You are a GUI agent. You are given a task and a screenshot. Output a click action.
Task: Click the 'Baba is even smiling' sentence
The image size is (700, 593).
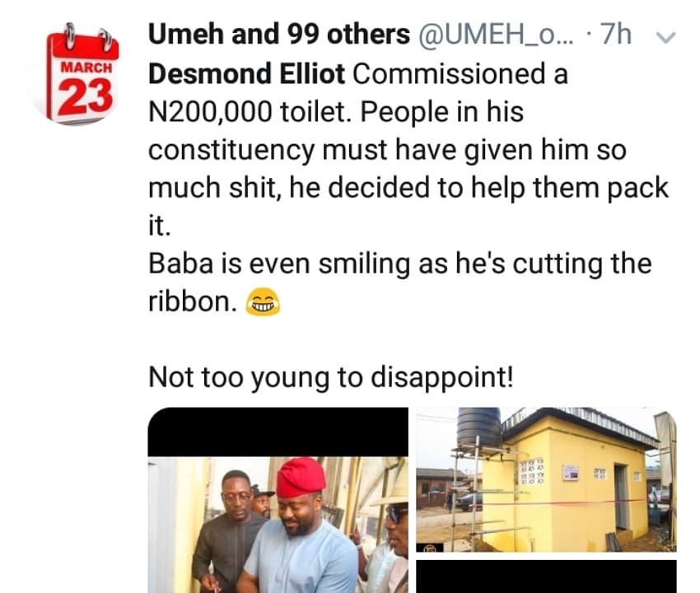click(399, 264)
